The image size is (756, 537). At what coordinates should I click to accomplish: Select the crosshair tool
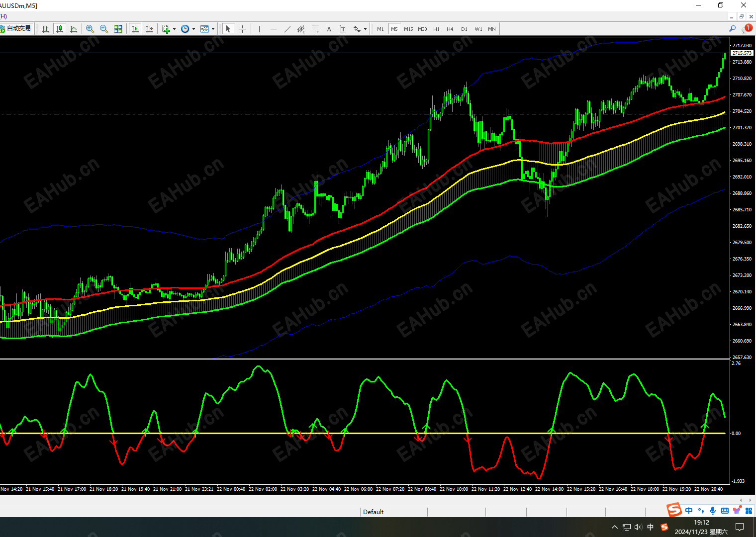point(242,29)
